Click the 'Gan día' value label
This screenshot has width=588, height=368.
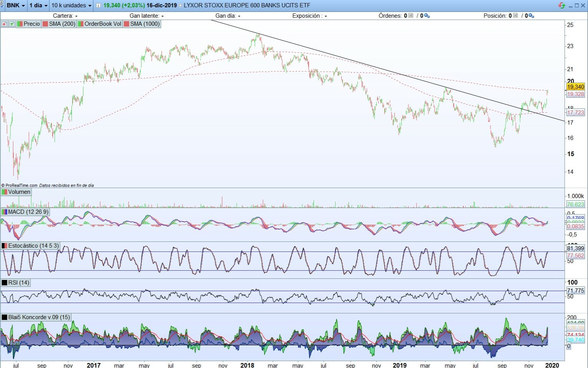[x=228, y=16]
